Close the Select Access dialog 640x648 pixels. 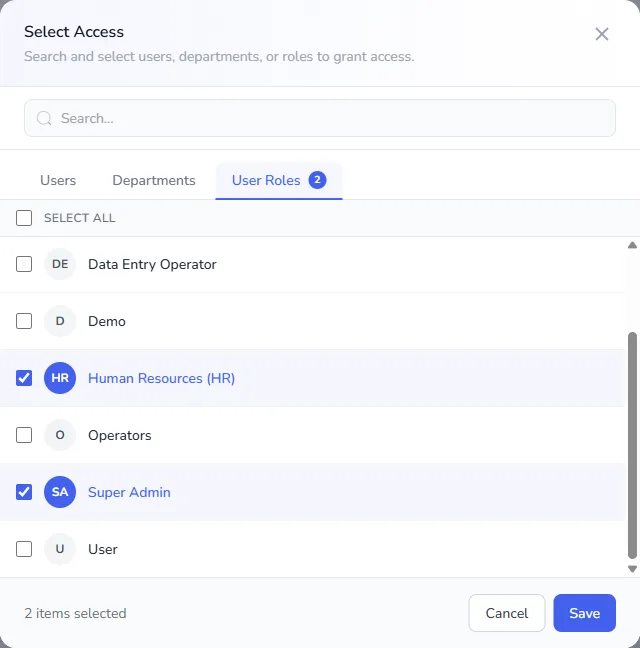[x=602, y=34]
